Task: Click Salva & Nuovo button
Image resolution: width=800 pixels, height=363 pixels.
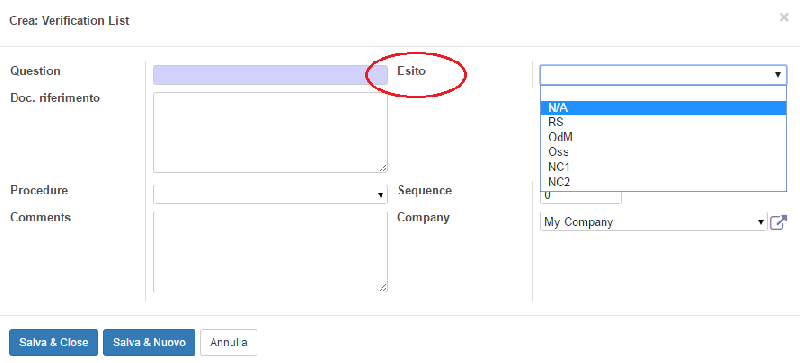Action: 149,342
